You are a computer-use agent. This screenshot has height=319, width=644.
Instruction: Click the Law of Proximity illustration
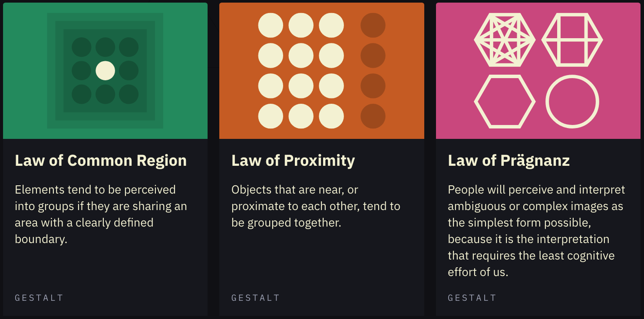(321, 71)
